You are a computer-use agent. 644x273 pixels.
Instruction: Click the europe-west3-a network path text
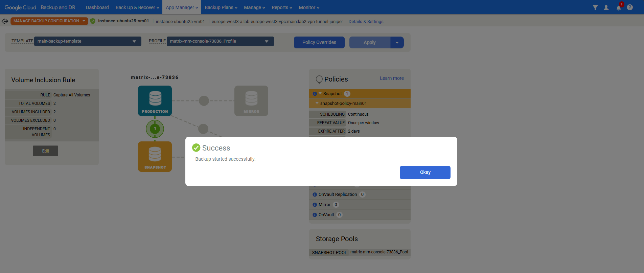(277, 22)
